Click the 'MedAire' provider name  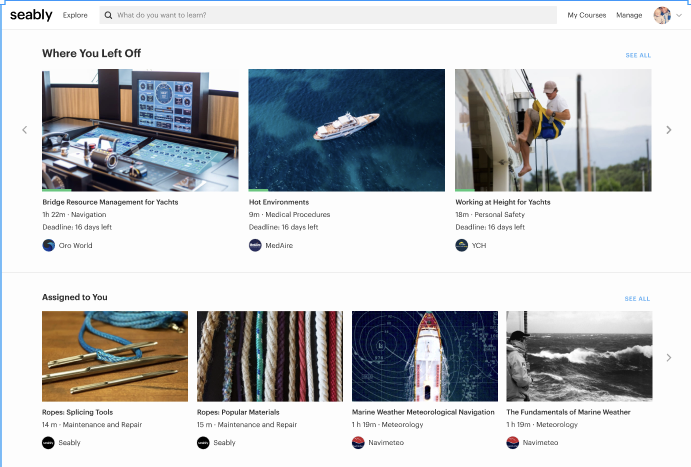[279, 245]
